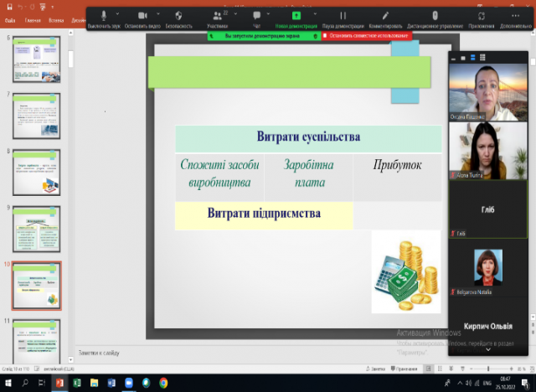Screen dimensions: 536x392
Task: Zoom out with minus button
Action: coord(472,369)
